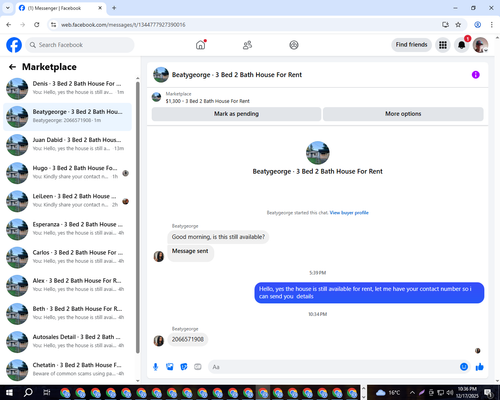
Task: Open Windows taskbar search
Action: (x=28, y=392)
